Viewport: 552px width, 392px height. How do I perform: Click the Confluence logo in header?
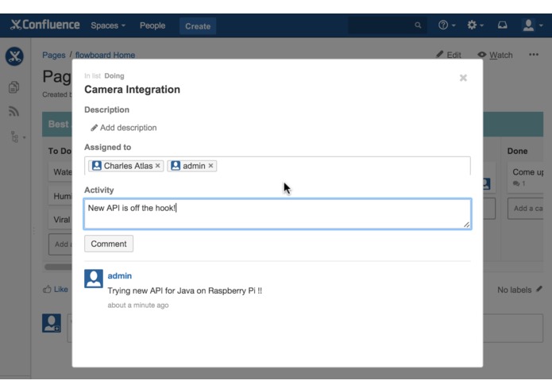[x=45, y=25]
